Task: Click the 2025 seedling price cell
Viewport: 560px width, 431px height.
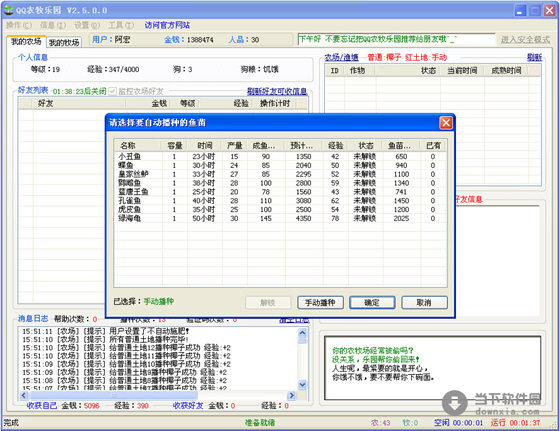Action: 401,218
